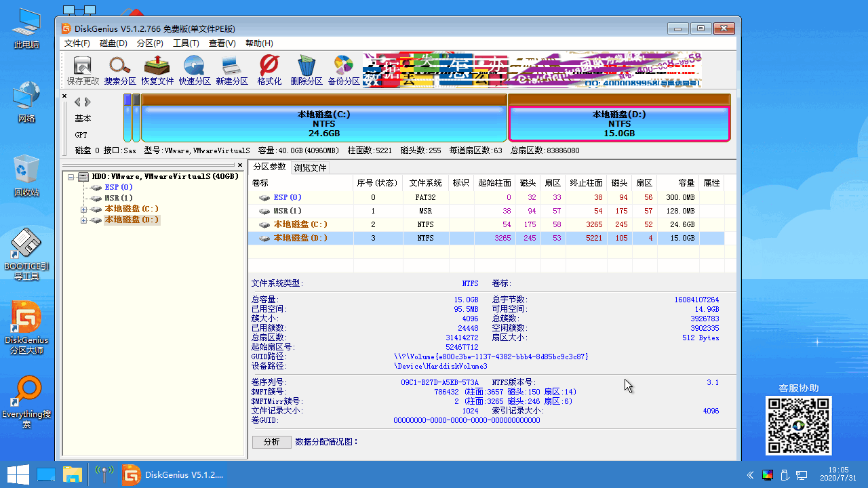
Task: Open the 查看(V) menu
Action: click(222, 43)
